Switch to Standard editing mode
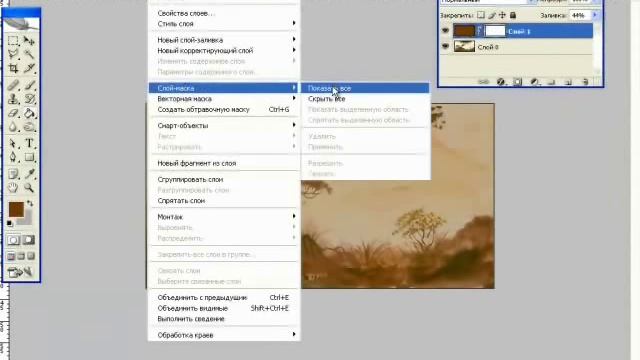 point(13,240)
